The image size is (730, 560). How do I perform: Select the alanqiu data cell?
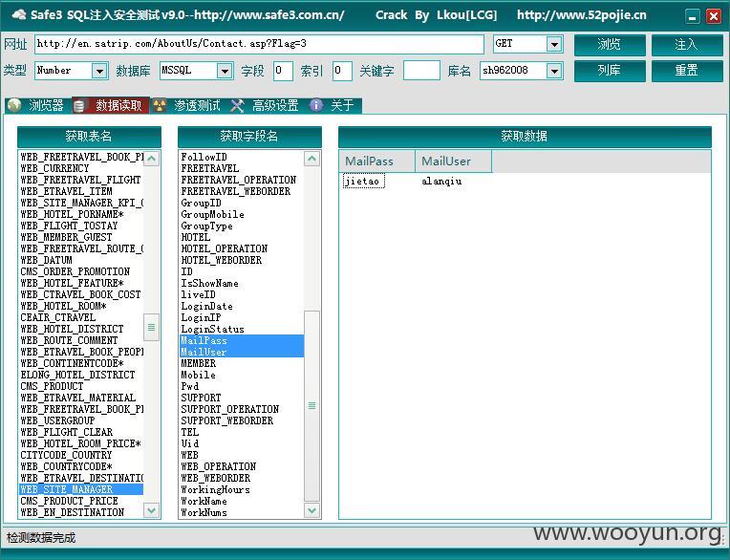[441, 181]
